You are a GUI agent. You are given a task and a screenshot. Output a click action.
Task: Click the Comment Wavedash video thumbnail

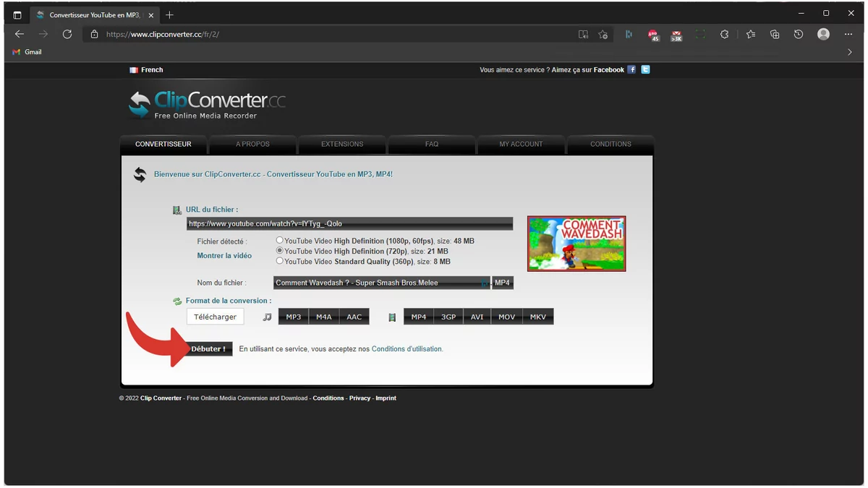[x=576, y=244]
